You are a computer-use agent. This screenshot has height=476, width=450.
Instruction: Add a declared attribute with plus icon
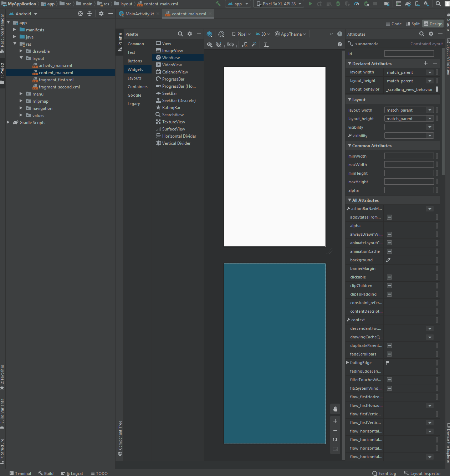point(426,63)
